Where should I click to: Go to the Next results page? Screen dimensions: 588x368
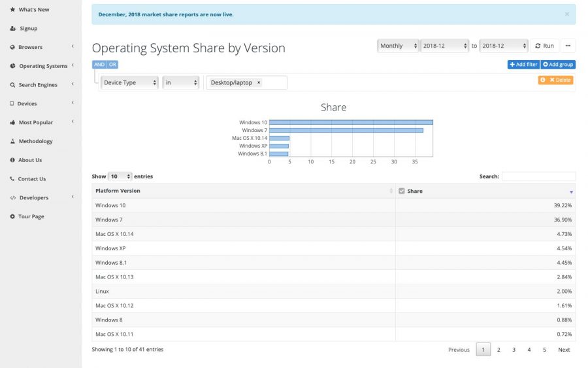click(x=564, y=350)
